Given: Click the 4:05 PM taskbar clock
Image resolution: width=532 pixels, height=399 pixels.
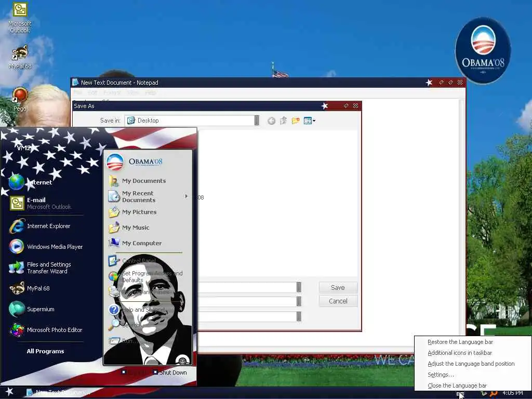Looking at the screenshot, I should (x=512, y=393).
